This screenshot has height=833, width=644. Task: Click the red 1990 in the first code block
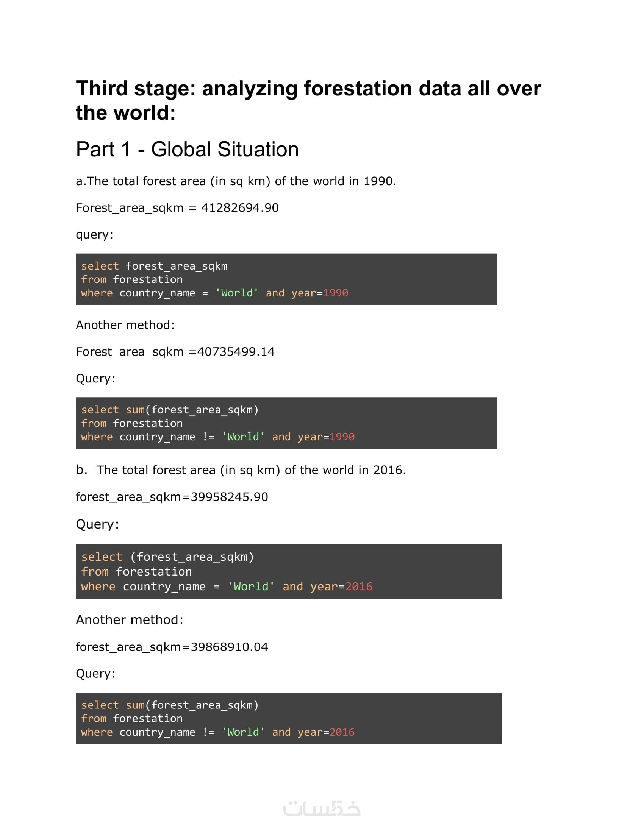click(335, 293)
